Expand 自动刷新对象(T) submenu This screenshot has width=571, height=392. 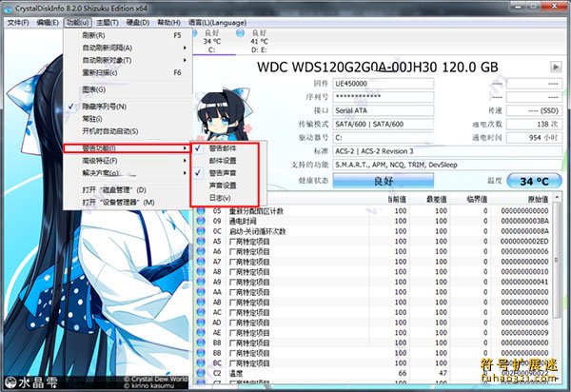pyautogui.click(x=128, y=60)
